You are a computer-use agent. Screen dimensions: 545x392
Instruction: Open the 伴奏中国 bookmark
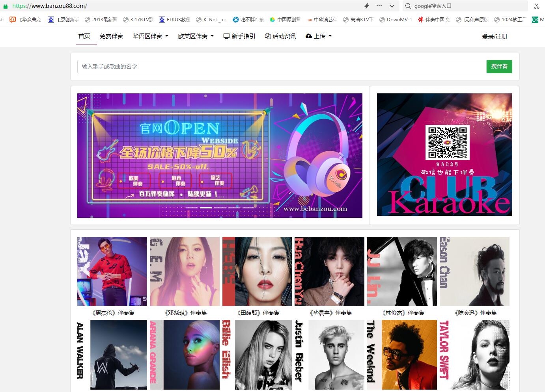(433, 19)
